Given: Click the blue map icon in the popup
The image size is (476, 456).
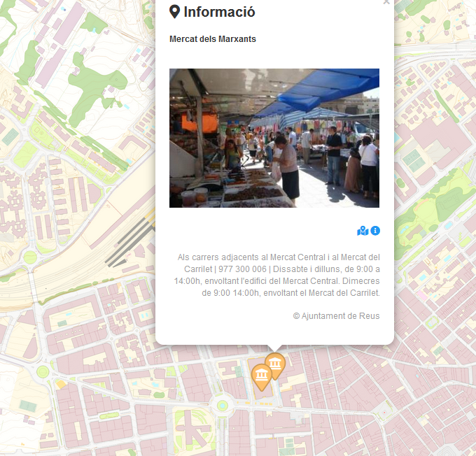Looking at the screenshot, I should click(x=362, y=231).
